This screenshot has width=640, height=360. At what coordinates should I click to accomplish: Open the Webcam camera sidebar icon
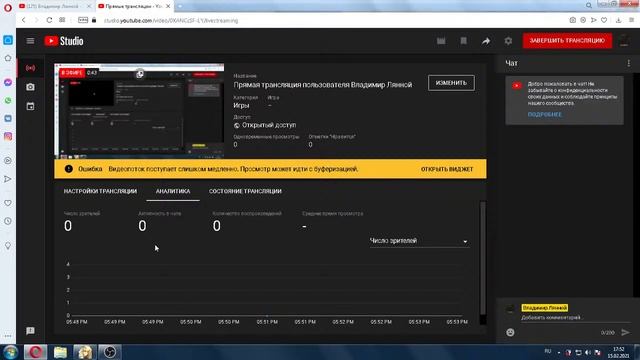tap(30, 87)
